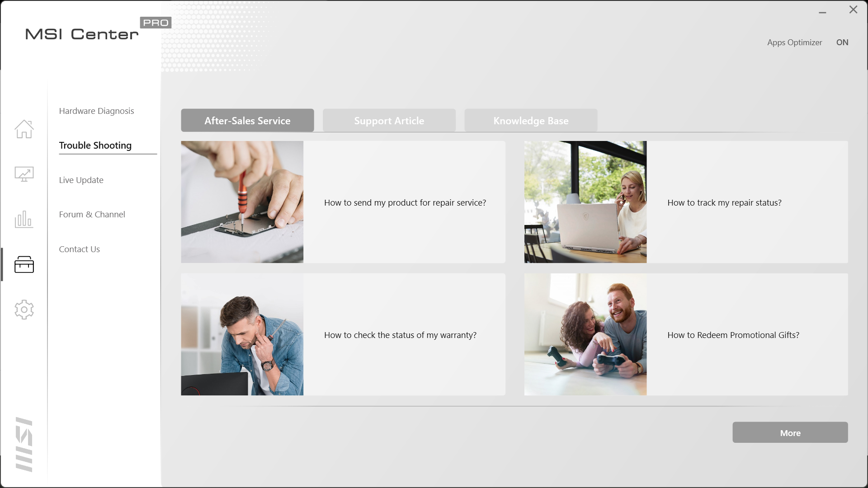Open Forum and Channel section
The width and height of the screenshot is (868, 488).
92,214
